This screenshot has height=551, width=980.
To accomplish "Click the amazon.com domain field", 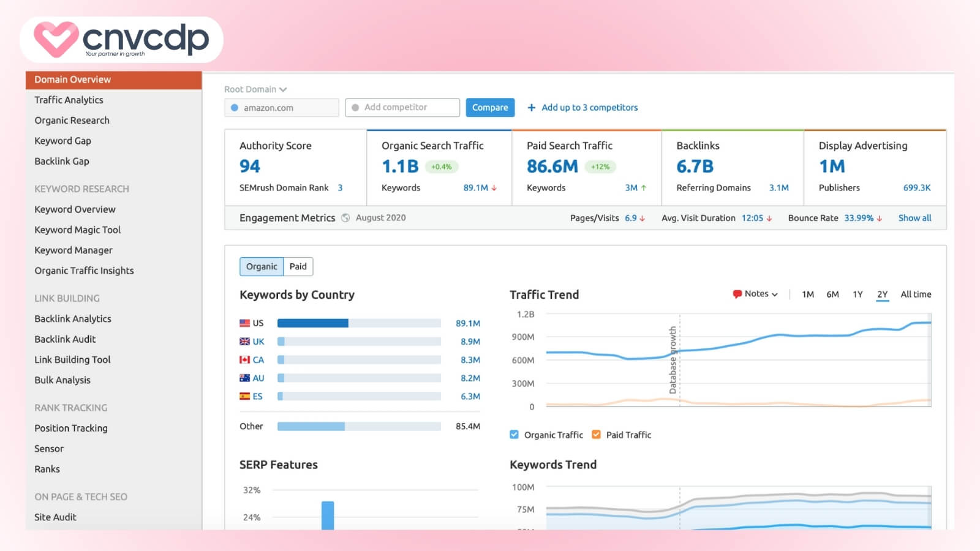I will [281, 108].
